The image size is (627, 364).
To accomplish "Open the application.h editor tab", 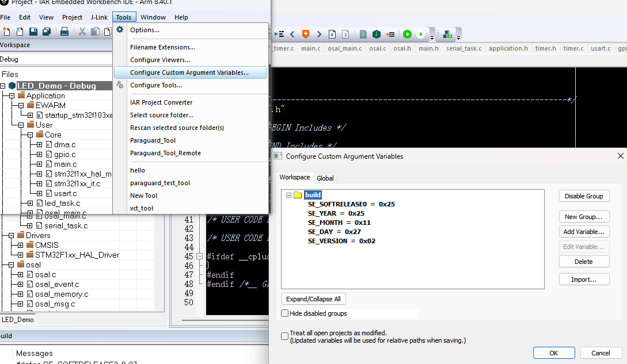I will pyautogui.click(x=508, y=48).
